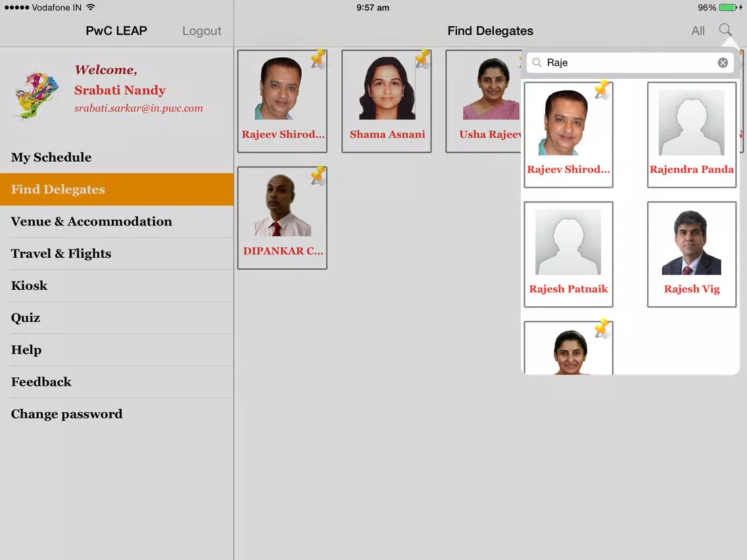The image size is (747, 560).
Task: Click the search field containing Raje
Action: coord(630,63)
